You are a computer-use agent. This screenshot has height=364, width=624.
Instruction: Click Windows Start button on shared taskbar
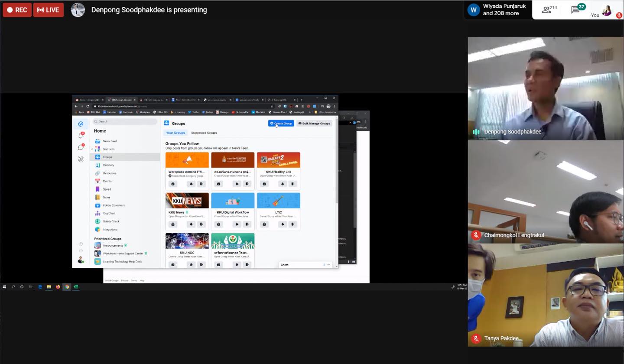(4, 287)
